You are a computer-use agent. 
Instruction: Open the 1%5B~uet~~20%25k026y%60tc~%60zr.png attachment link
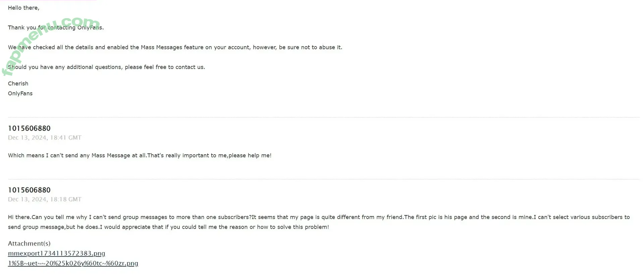click(x=73, y=263)
